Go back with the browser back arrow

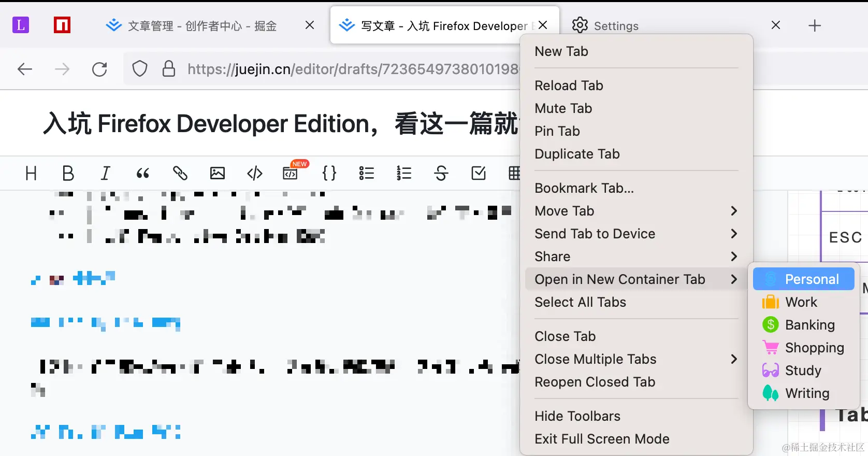tap(25, 69)
